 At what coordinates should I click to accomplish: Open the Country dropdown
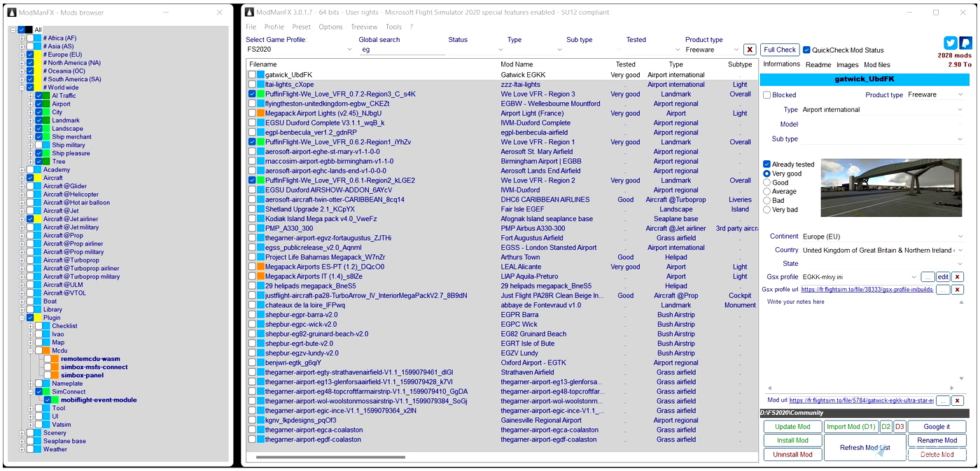point(883,250)
